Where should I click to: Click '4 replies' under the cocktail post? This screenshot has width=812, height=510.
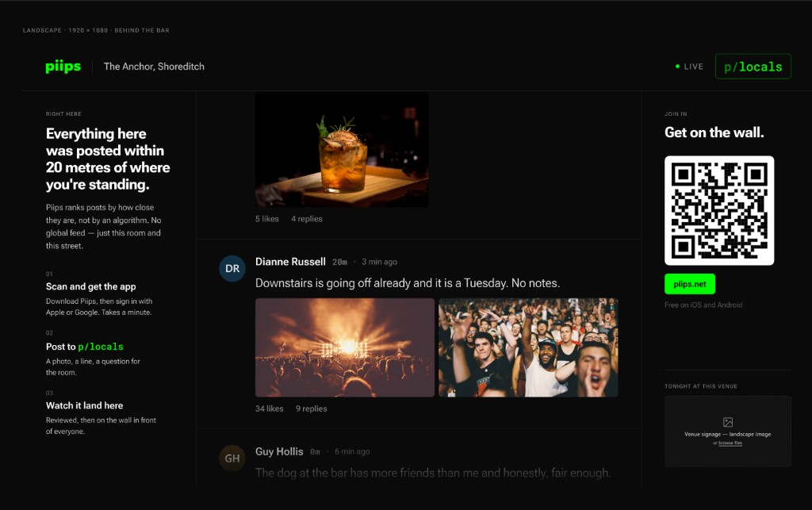tap(307, 219)
